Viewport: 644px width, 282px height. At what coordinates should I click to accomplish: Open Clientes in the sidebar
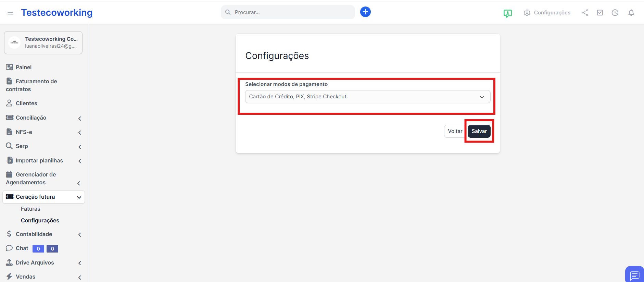click(26, 103)
